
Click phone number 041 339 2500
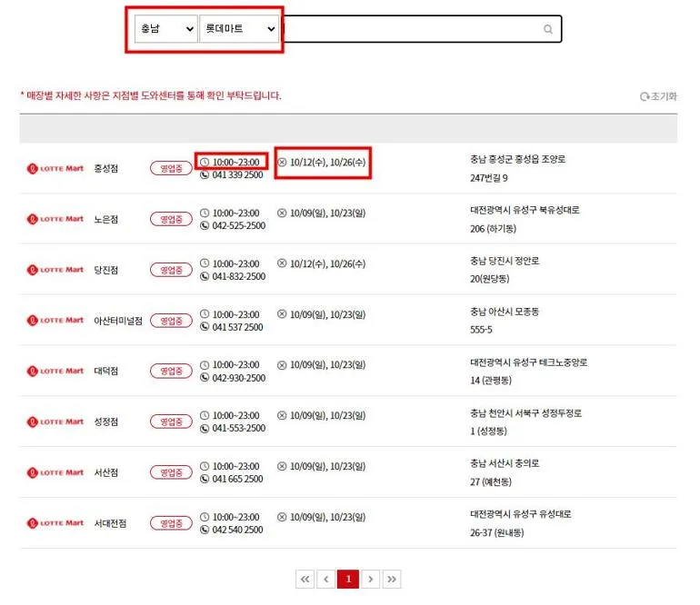[x=237, y=175]
